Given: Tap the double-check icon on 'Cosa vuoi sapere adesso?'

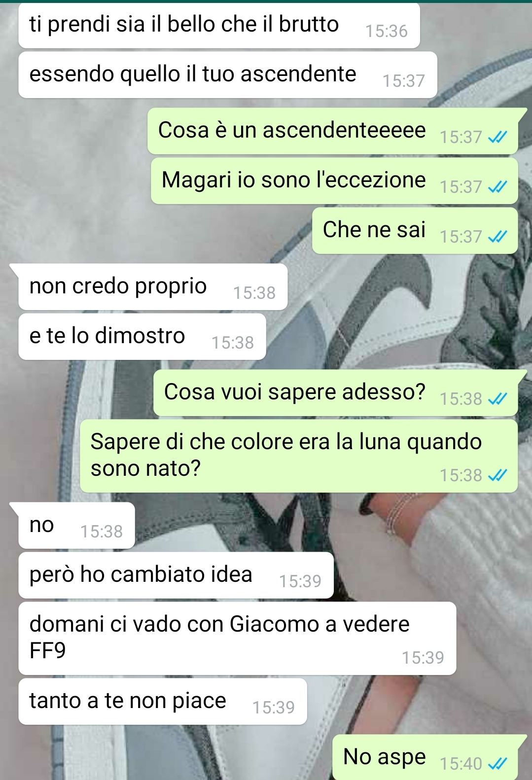Looking at the screenshot, I should coord(497,399).
